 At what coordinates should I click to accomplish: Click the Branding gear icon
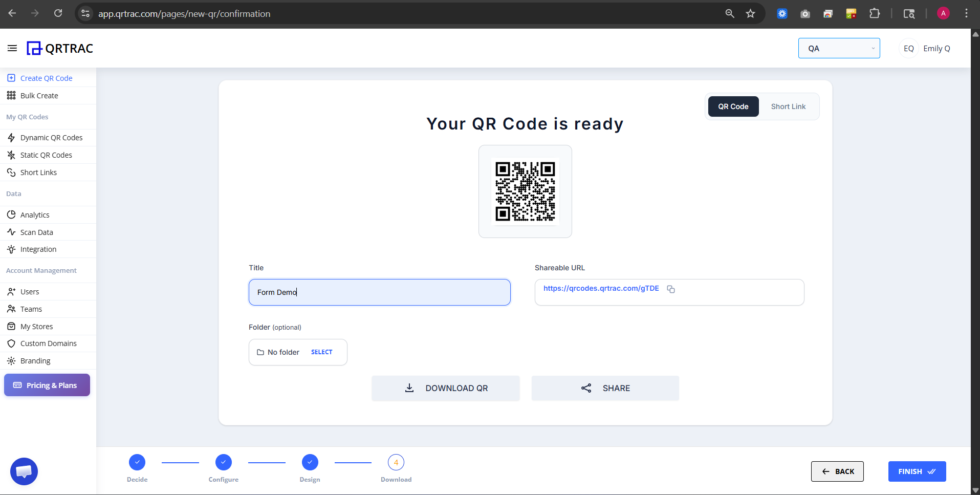coord(11,361)
